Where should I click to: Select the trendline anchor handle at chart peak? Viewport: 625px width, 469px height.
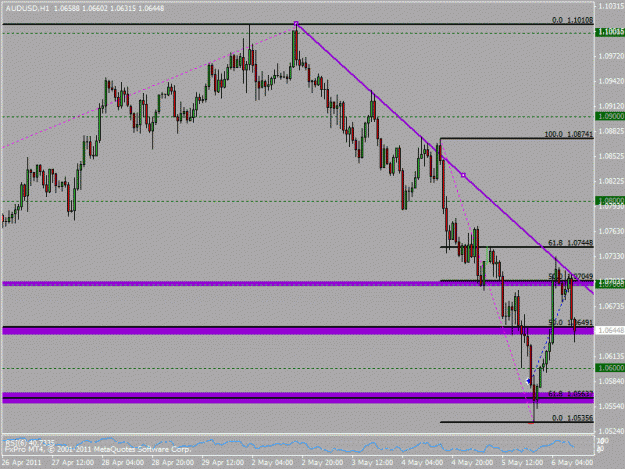tap(296, 24)
